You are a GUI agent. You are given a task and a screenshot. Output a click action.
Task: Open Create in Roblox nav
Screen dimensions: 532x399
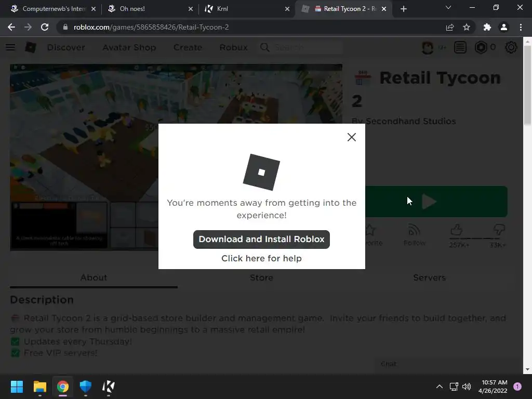click(x=188, y=47)
